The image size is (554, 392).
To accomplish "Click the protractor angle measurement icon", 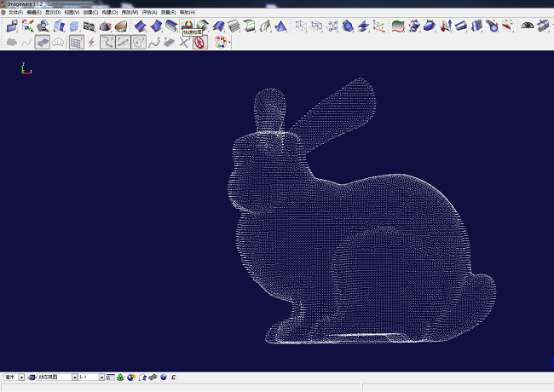I will pos(527,26).
